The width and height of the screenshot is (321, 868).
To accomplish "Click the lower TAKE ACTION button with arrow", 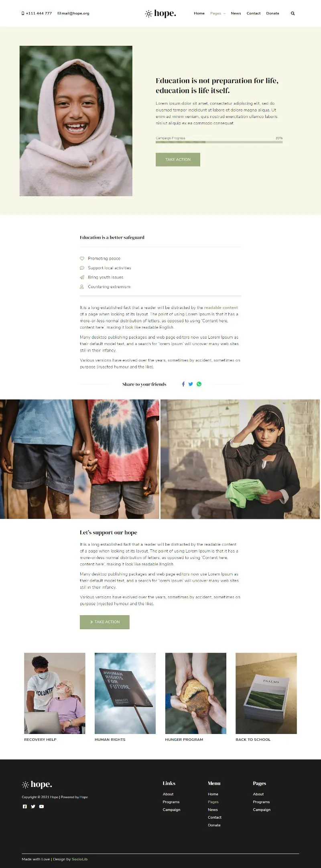I will pyautogui.click(x=104, y=622).
